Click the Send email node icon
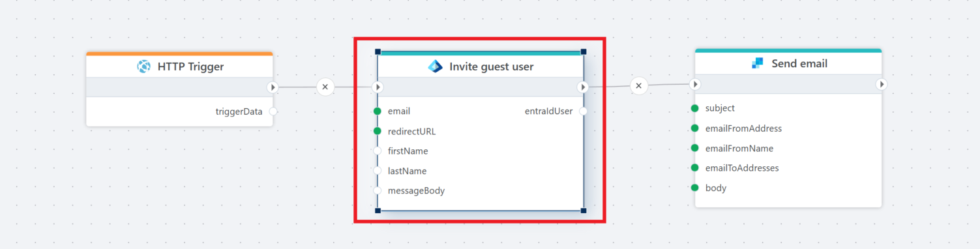This screenshot has width=980, height=249. pyautogui.click(x=757, y=63)
